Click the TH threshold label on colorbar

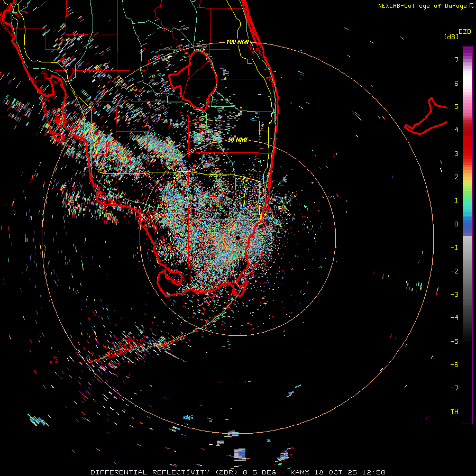[454, 411]
